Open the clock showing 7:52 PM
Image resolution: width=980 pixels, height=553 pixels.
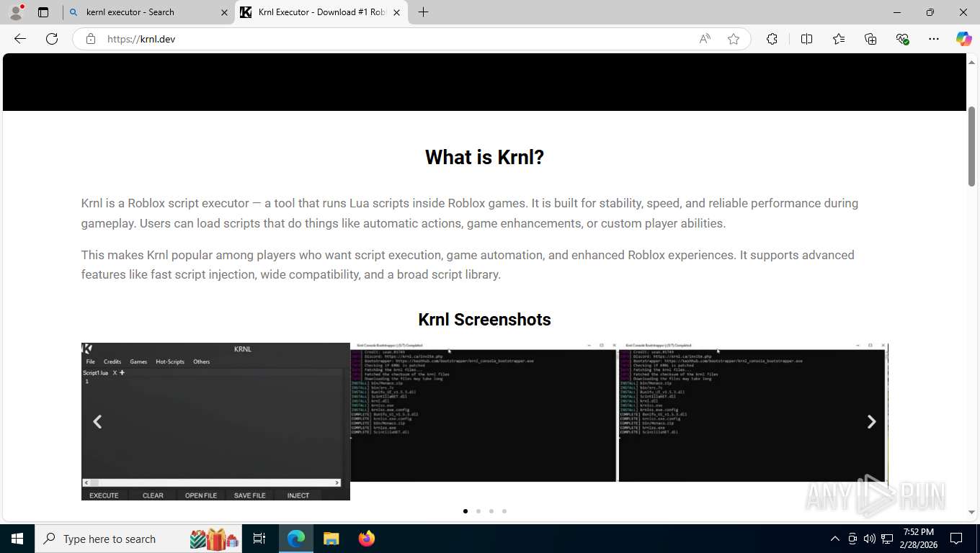919,539
